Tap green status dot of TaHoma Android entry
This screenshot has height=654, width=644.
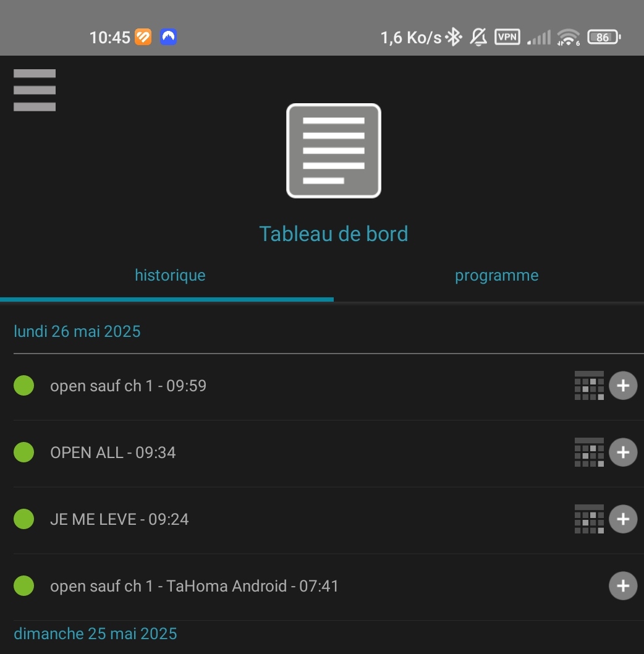[x=23, y=585]
